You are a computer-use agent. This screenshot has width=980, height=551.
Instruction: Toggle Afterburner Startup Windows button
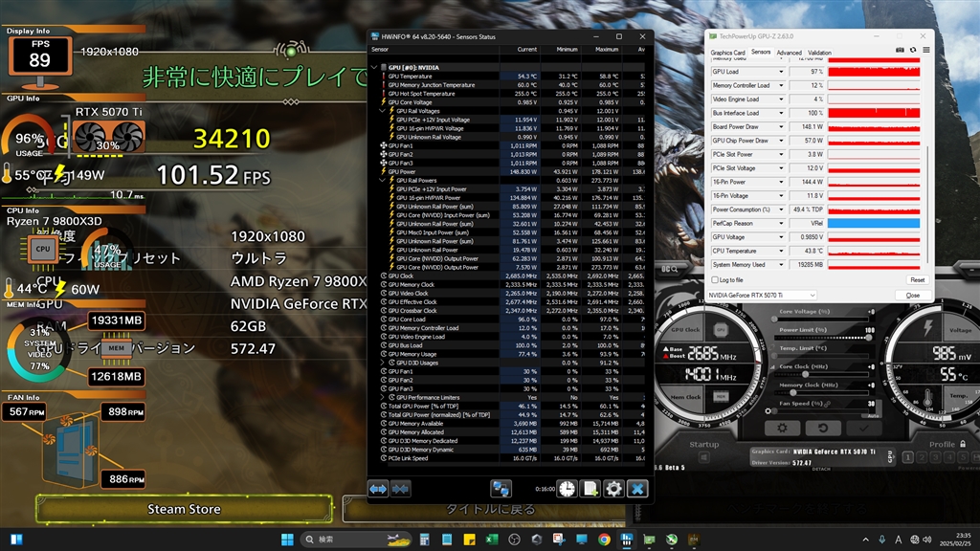(x=703, y=457)
